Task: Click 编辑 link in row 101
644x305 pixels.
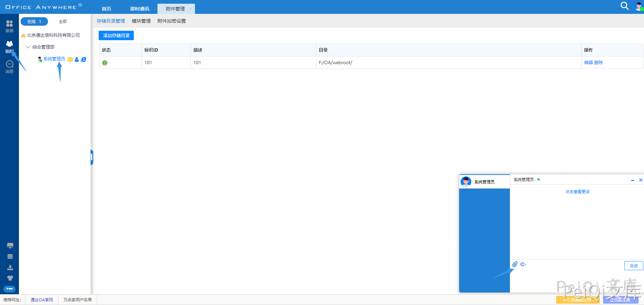Action: point(588,62)
